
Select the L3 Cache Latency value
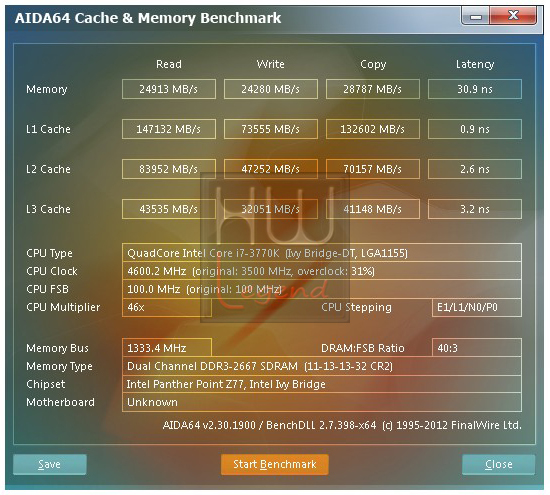point(475,209)
